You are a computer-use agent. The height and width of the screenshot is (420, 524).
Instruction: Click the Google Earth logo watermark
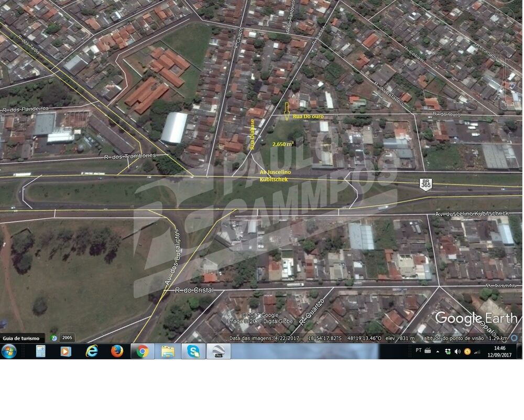477,318
